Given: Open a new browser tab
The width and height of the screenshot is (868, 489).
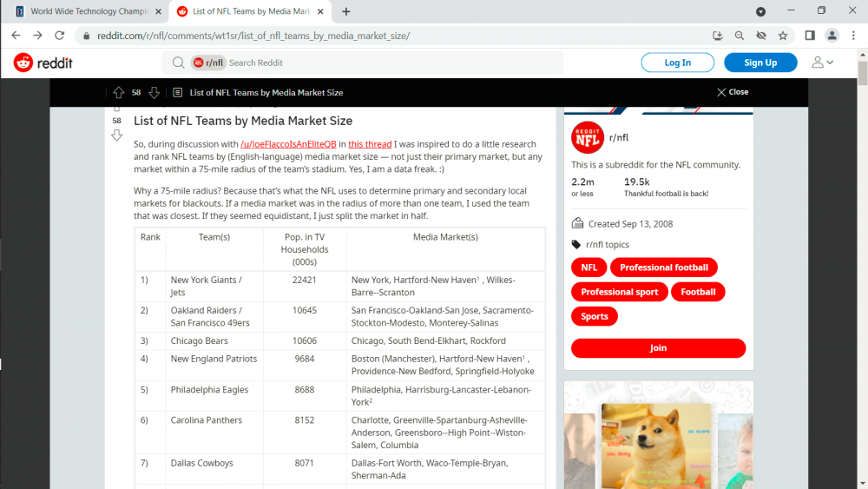Looking at the screenshot, I should pos(346,11).
